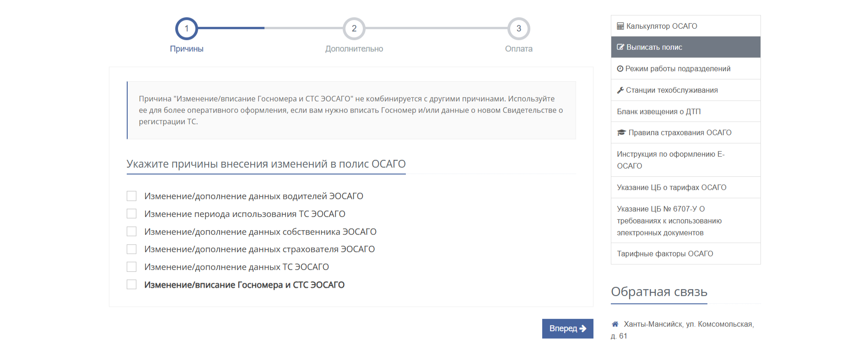Click the graduation cap icon for Правила страхования

(x=621, y=133)
